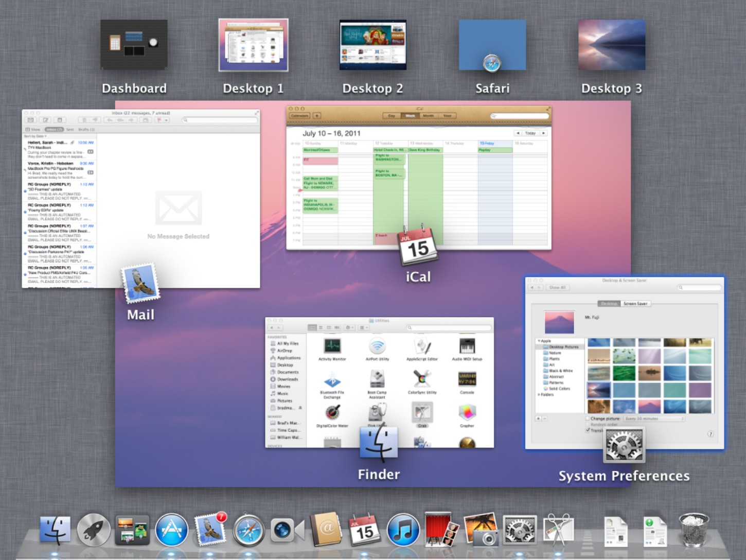Viewport: 746px width, 560px height.
Task: Click the large iCal icon badge under the iCal window
Action: click(x=418, y=246)
